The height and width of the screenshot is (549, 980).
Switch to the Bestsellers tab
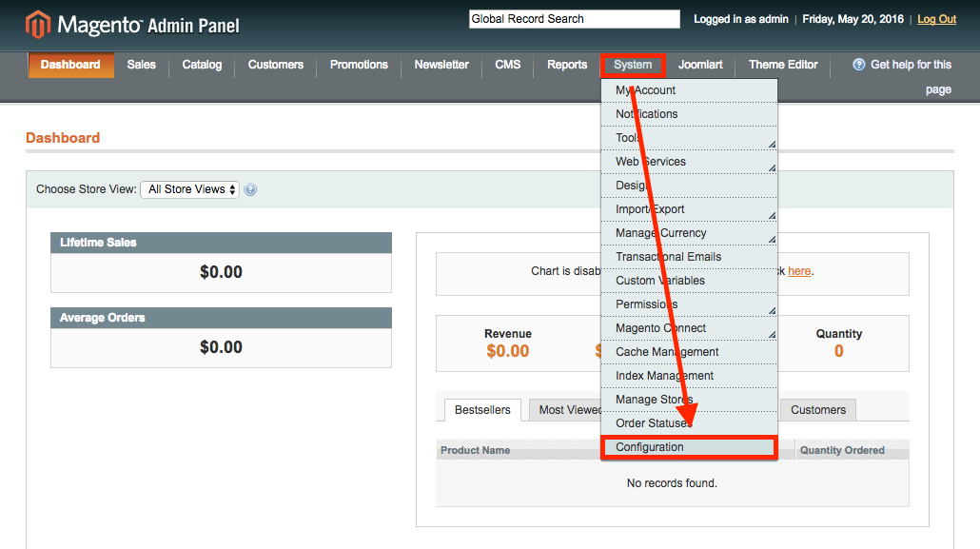point(482,410)
